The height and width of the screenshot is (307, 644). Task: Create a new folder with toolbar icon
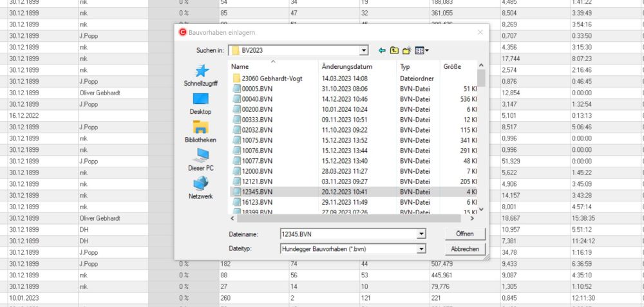coord(406,50)
